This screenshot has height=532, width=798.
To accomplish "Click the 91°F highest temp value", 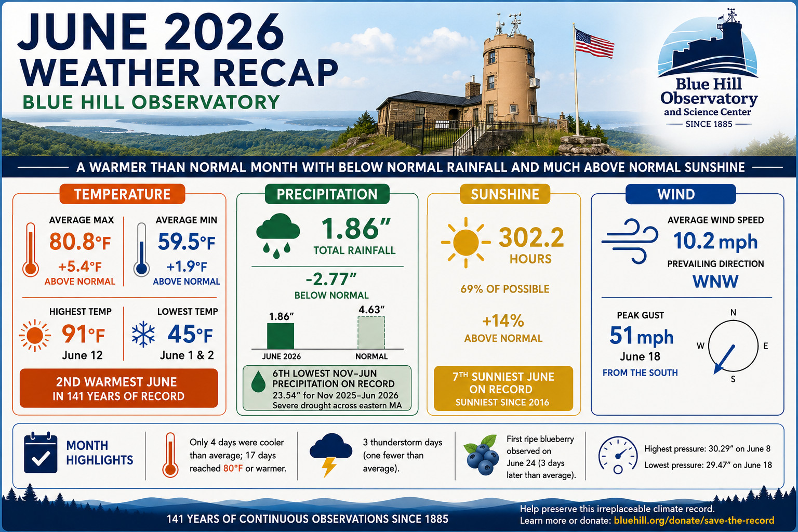I will click(83, 335).
